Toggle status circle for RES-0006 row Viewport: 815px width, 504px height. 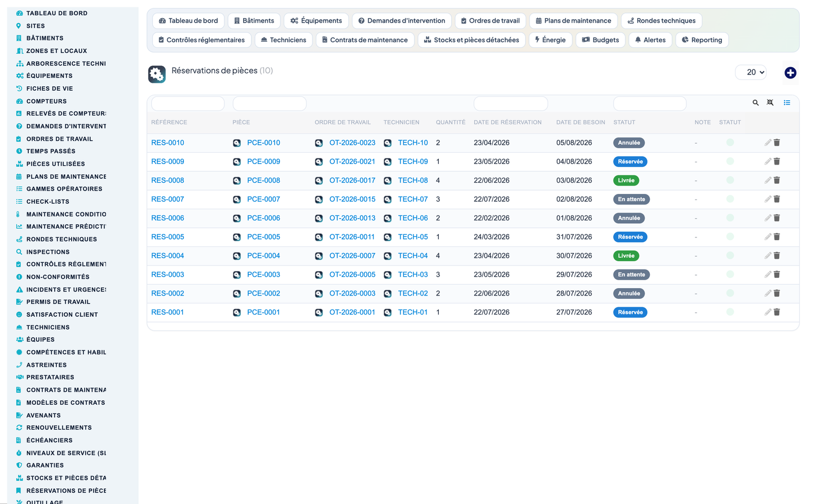[730, 218]
